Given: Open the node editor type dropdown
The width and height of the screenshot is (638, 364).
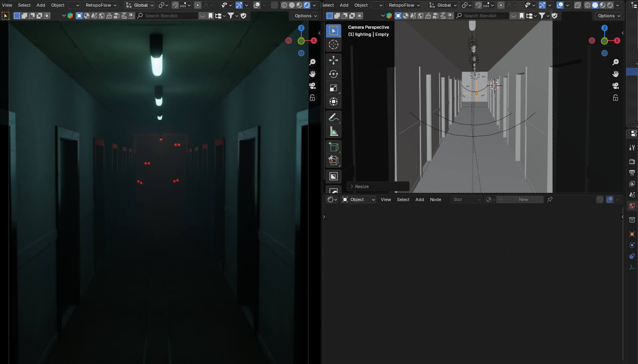Looking at the screenshot, I should [332, 200].
